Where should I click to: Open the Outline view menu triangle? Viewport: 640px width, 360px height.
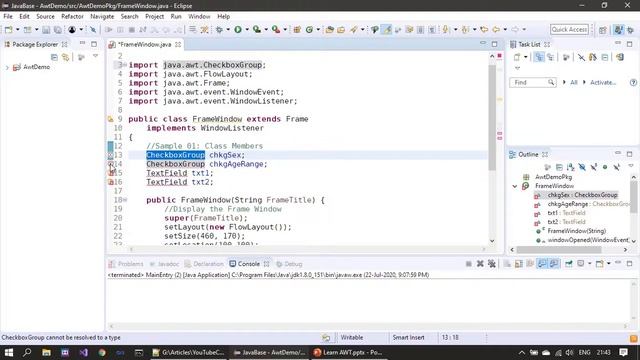[x=631, y=166]
